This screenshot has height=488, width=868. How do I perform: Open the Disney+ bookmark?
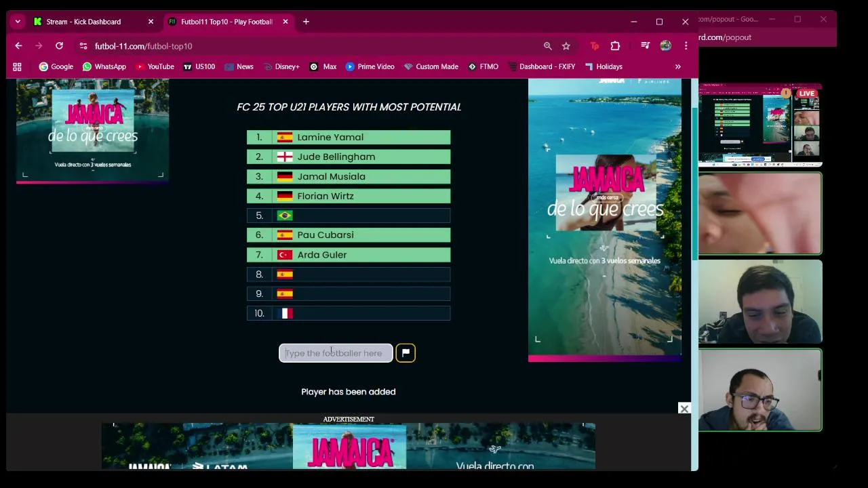281,66
